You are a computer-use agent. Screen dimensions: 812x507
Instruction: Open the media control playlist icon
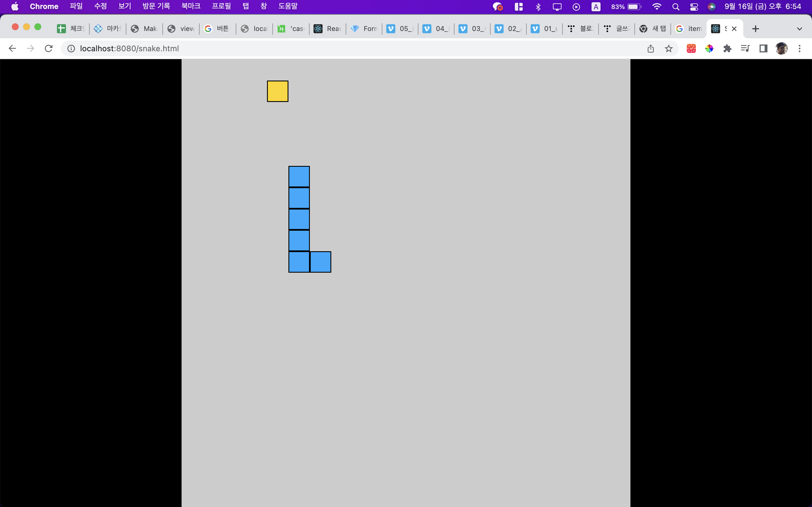(x=745, y=49)
